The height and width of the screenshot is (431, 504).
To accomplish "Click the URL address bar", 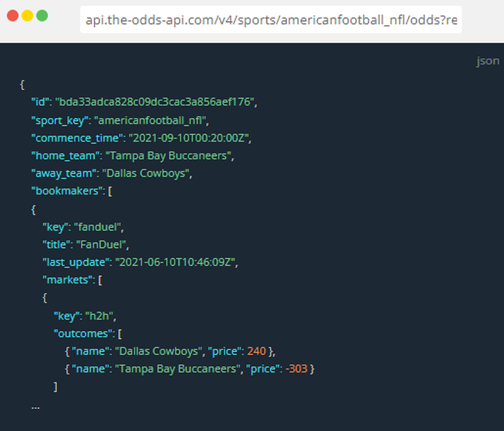I will [271, 20].
